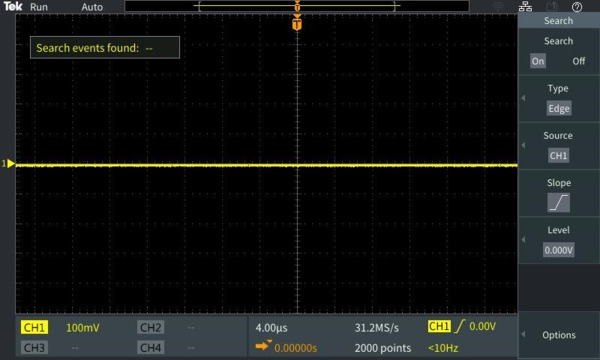Expand the Type side menu arrow
The height and width of the screenshot is (360, 600).
tap(523, 98)
